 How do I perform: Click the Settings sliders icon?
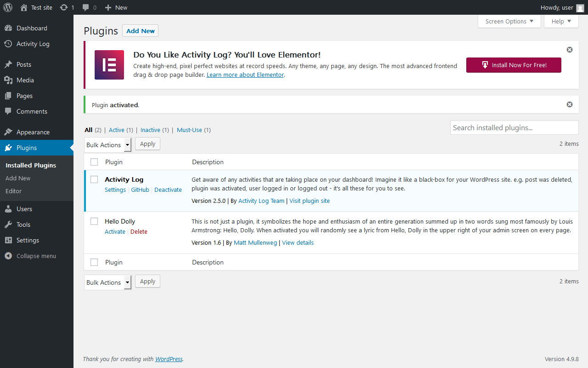coord(8,240)
